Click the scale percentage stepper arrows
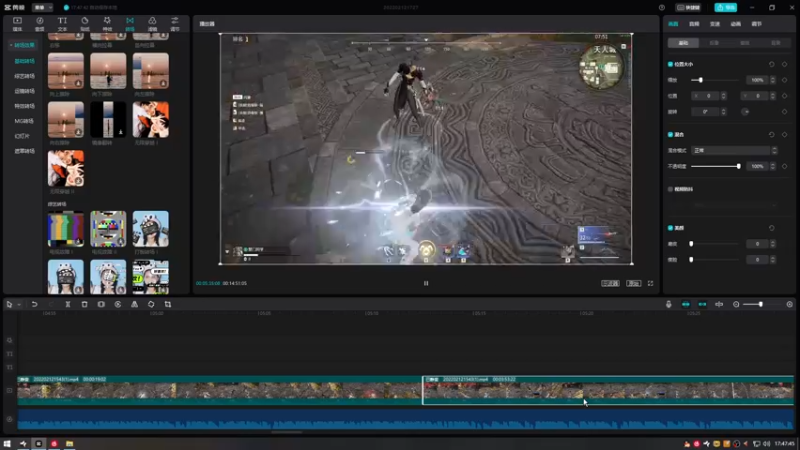 [772, 80]
